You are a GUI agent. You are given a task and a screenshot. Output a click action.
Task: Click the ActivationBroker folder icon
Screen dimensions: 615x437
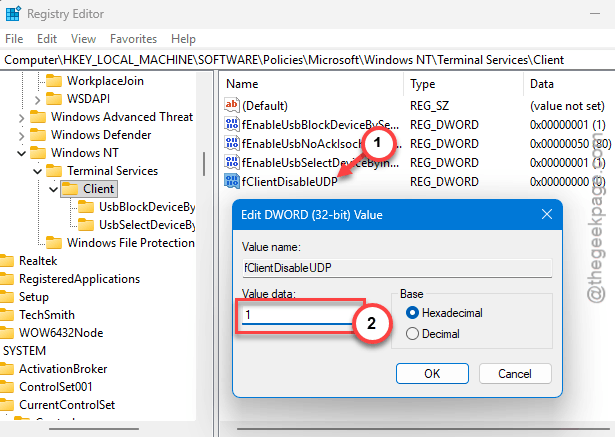[x=7, y=369]
